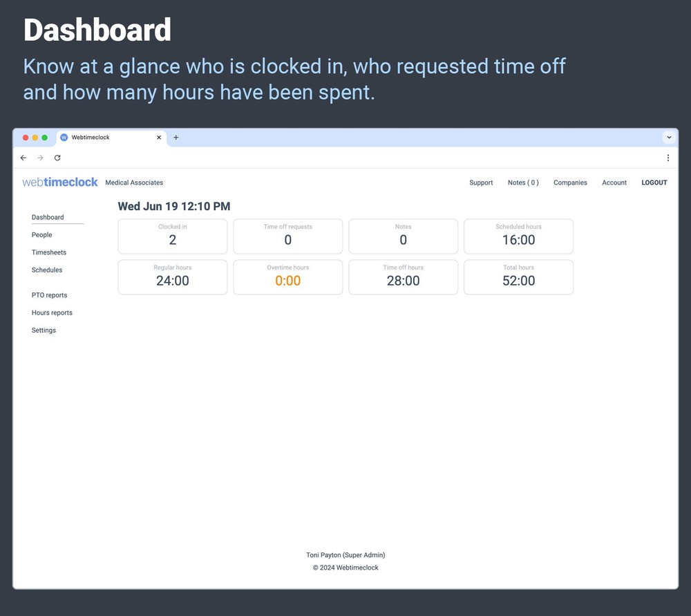This screenshot has width=691, height=616.
Task: Open PTO reports from the sidebar
Action: pos(49,295)
